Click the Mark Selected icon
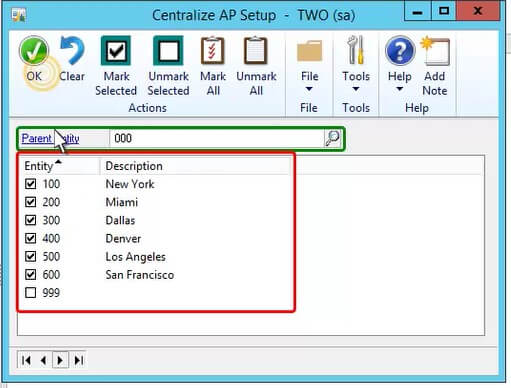Screen dimensions: 511x388 116,50
